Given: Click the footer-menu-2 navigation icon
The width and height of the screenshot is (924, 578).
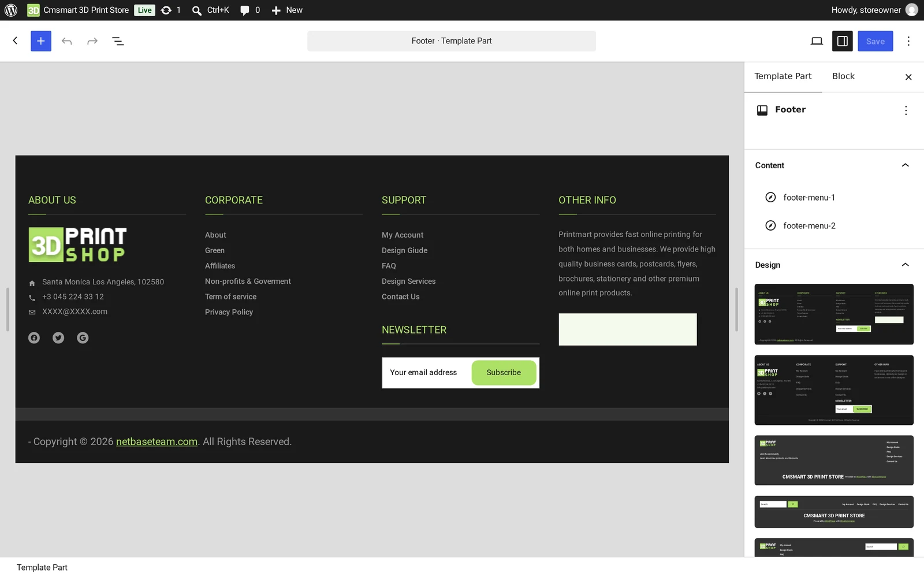Looking at the screenshot, I should point(770,226).
